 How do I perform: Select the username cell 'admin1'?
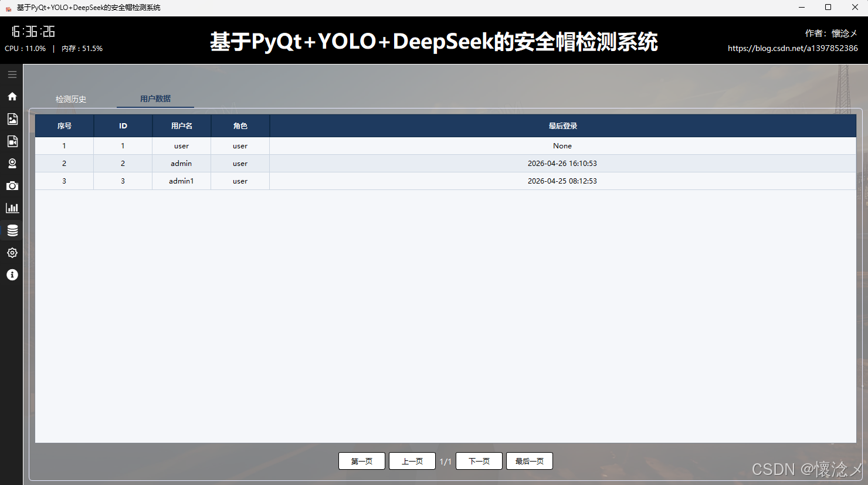coord(182,181)
